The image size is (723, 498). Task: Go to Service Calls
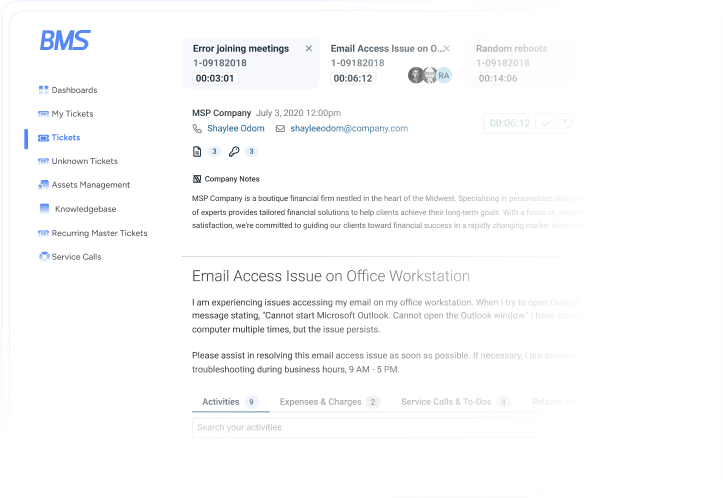(x=76, y=257)
